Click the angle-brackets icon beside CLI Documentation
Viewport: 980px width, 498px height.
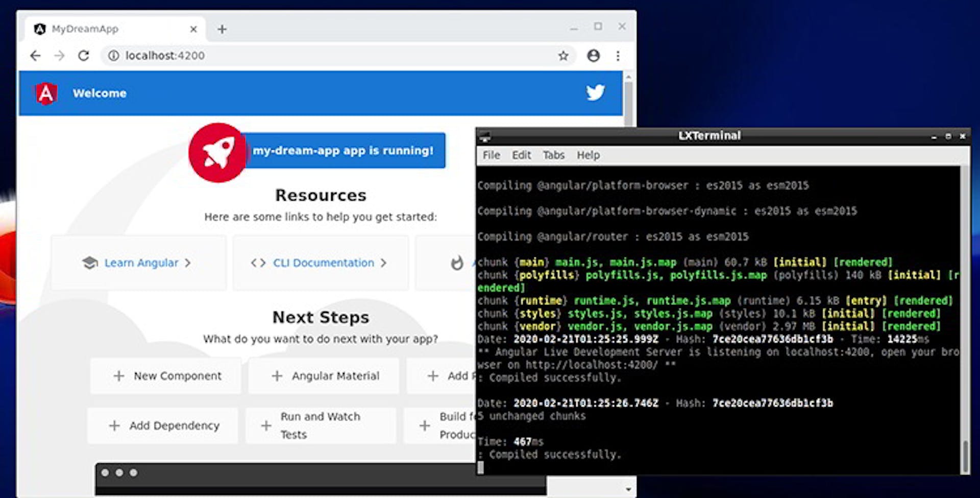coord(258,263)
